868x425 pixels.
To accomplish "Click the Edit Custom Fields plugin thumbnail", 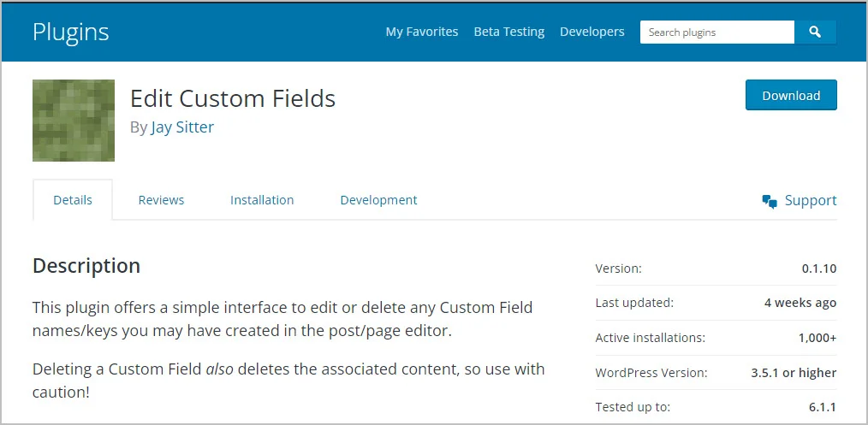I will click(74, 121).
